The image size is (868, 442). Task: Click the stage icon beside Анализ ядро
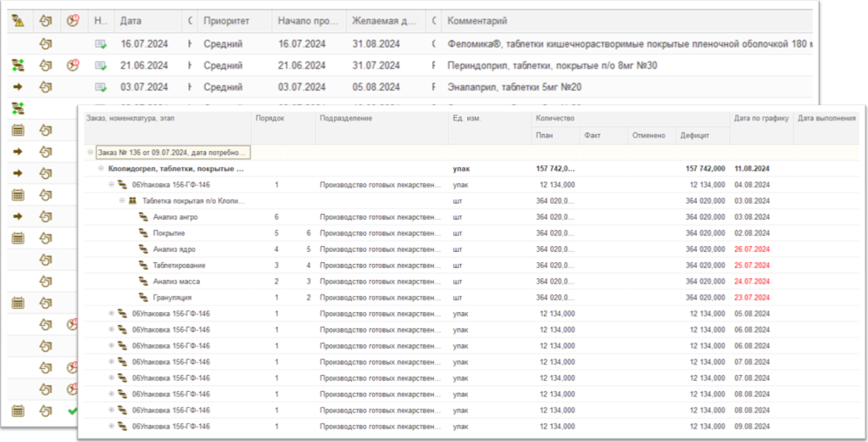point(143,249)
